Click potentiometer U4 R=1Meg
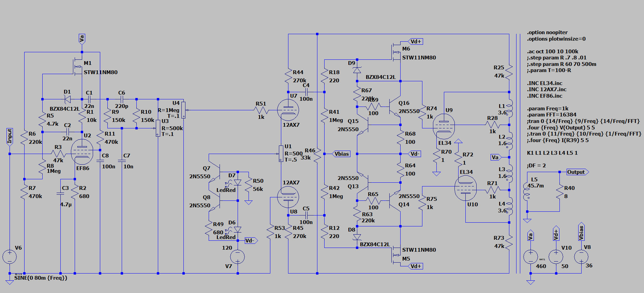Image resolution: width=644 pixels, height=293 pixels. (183, 110)
